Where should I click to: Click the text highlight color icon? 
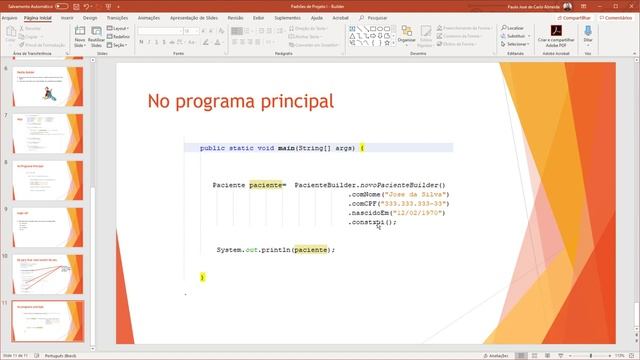[x=206, y=42]
